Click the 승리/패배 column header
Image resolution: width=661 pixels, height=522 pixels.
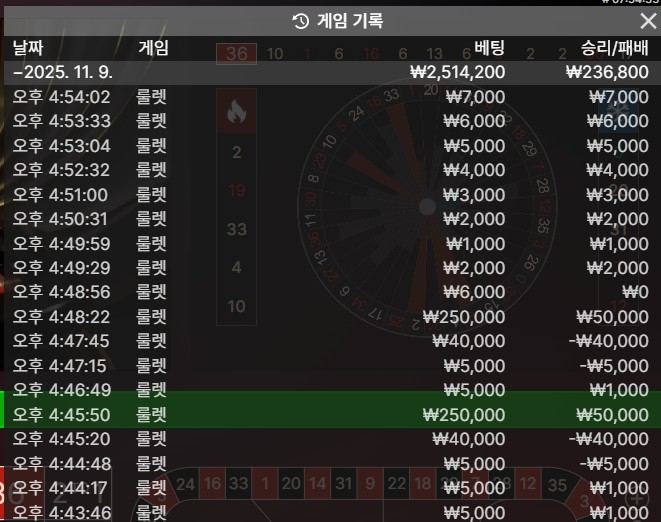pyautogui.click(x=614, y=48)
